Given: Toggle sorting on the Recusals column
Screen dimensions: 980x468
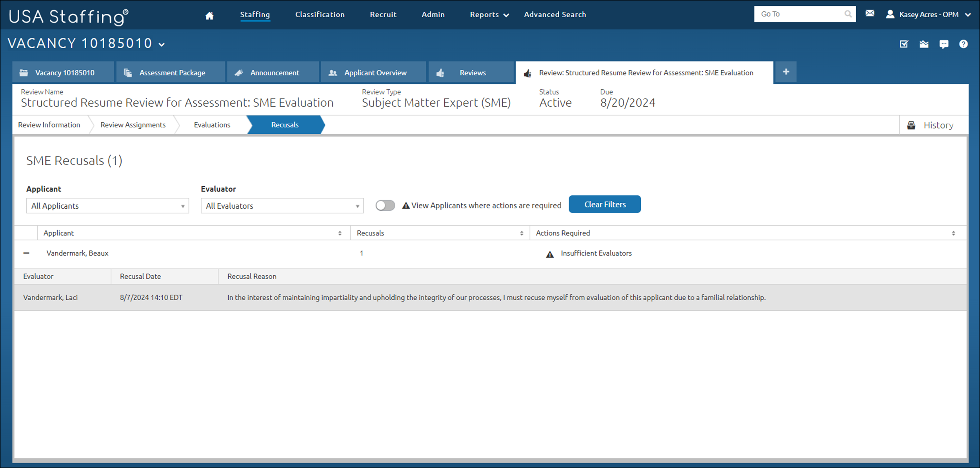Looking at the screenshot, I should pyautogui.click(x=521, y=233).
